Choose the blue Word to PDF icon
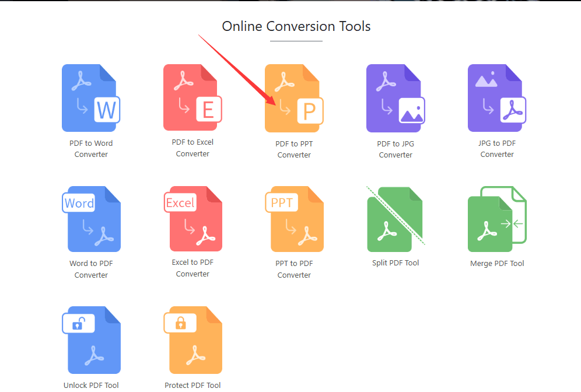The width and height of the screenshot is (581, 392). click(x=91, y=219)
